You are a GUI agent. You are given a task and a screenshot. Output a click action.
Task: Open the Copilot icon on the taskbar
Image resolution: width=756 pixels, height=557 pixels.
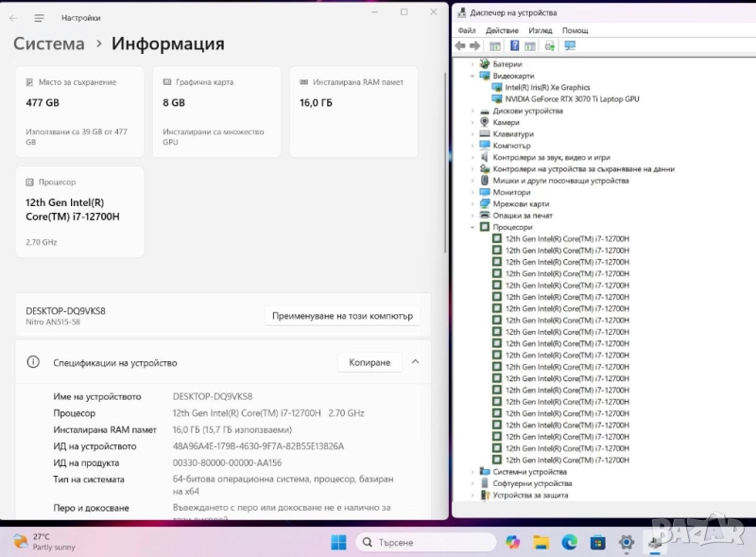tap(512, 542)
